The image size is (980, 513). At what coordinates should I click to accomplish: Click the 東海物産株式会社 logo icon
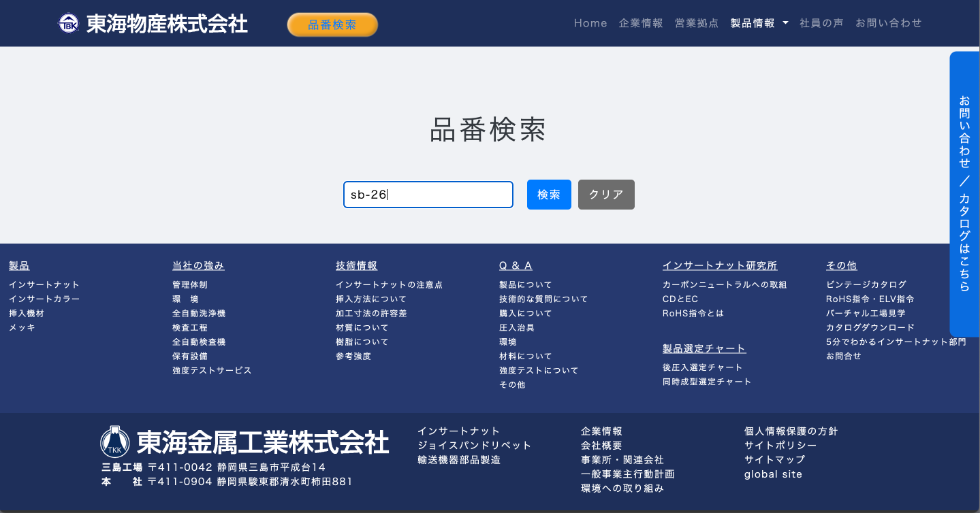point(68,24)
